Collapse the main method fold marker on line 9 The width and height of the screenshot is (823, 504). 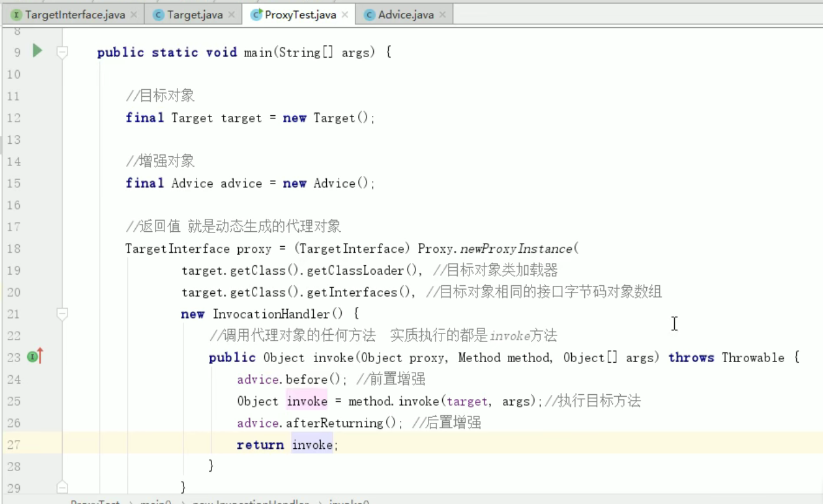[x=62, y=52]
